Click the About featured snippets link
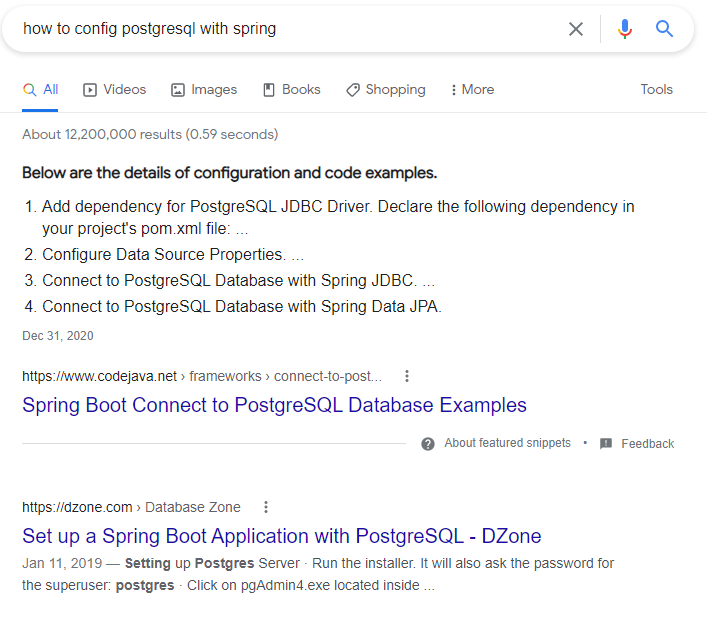The width and height of the screenshot is (707, 619). pos(507,443)
